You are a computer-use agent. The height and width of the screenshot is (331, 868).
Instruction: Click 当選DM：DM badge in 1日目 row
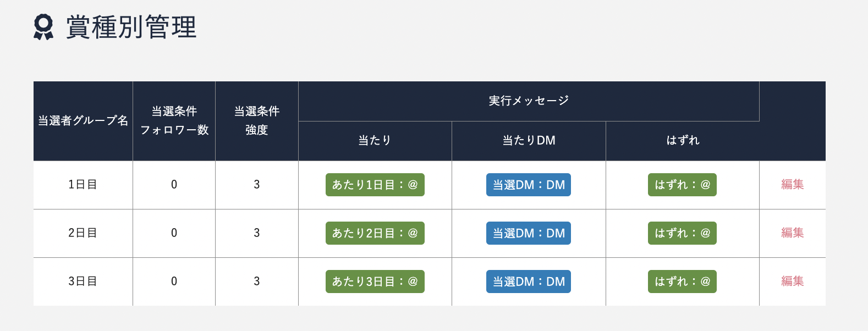click(529, 185)
